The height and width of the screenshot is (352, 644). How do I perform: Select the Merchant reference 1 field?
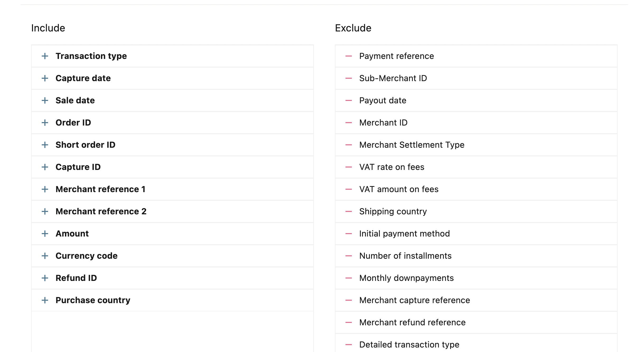pyautogui.click(x=172, y=189)
